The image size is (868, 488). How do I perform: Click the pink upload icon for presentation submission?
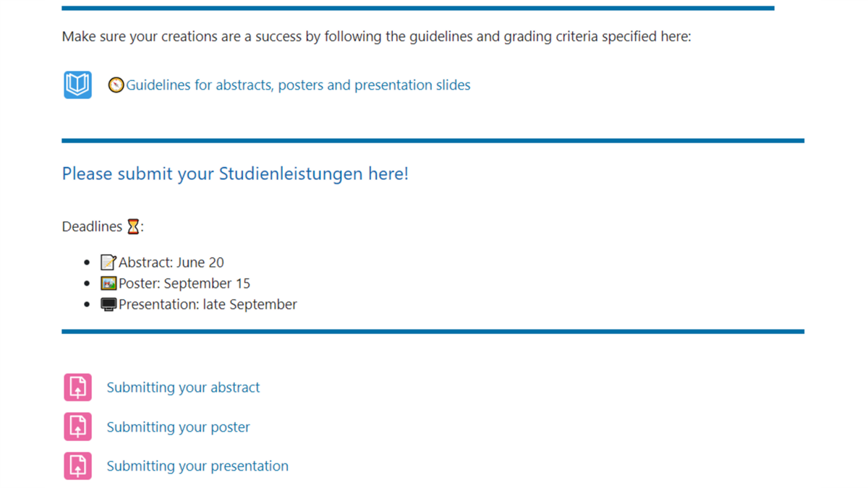[77, 466]
